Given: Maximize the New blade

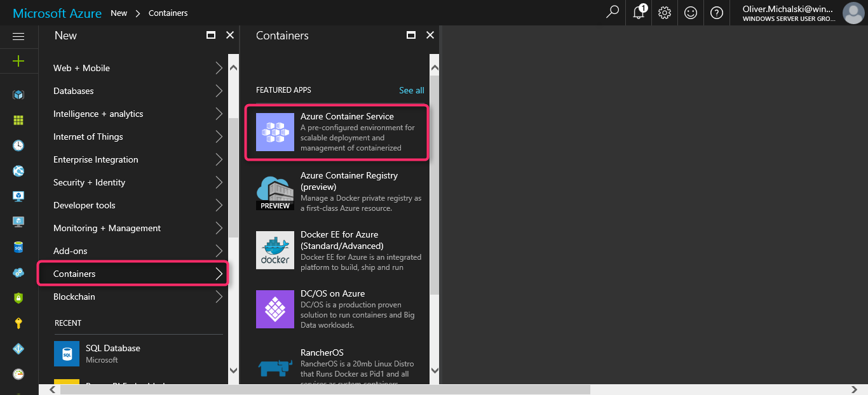Looking at the screenshot, I should 211,36.
